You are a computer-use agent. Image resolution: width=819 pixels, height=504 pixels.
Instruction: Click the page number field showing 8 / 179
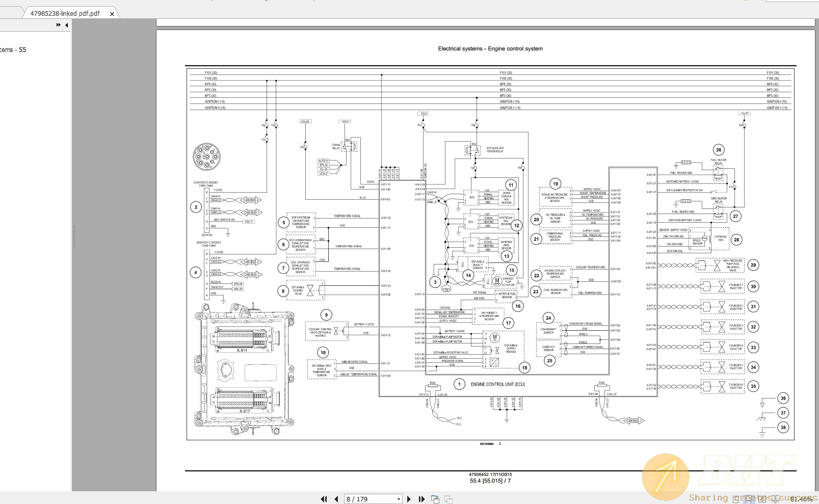369,499
